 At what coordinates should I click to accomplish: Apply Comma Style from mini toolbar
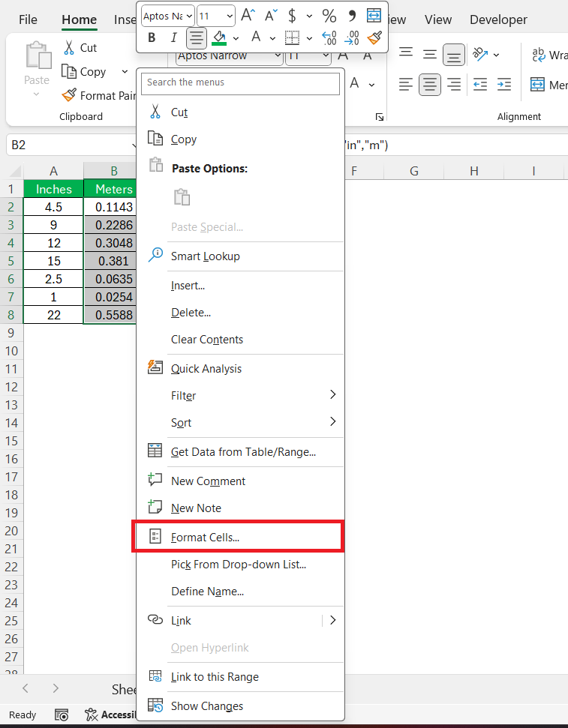(x=353, y=16)
